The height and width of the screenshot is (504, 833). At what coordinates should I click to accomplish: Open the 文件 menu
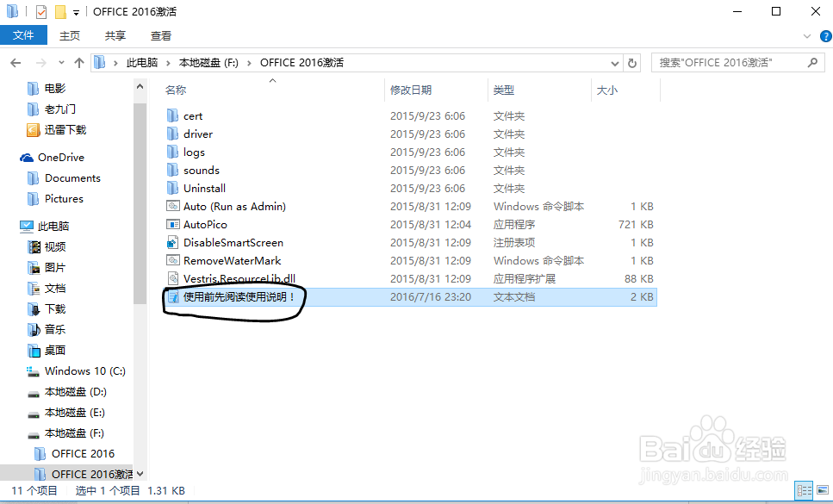tap(23, 35)
